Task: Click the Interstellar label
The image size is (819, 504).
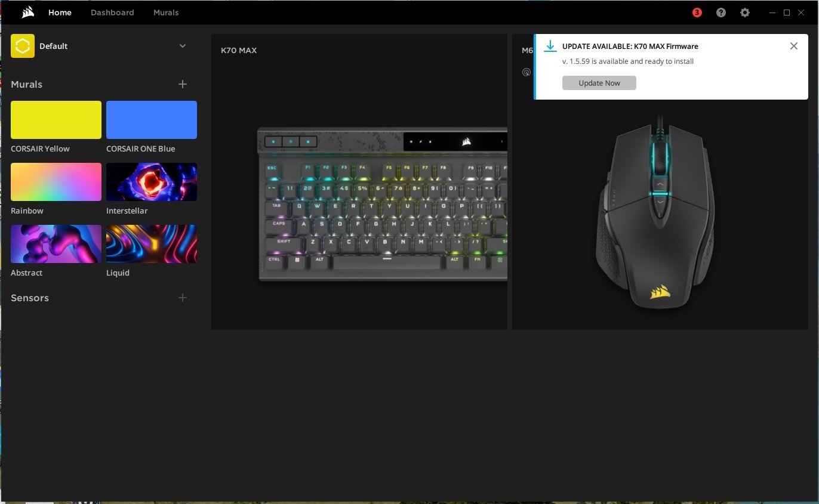Action: pyautogui.click(x=127, y=211)
